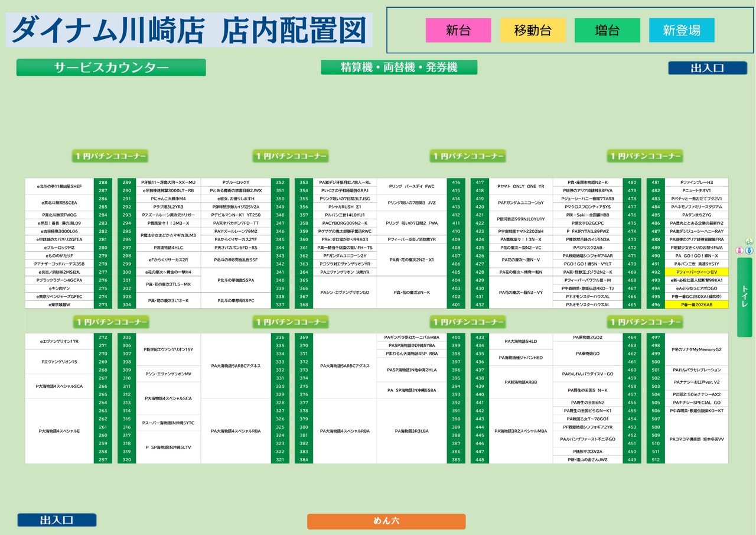Image resolution: width=756 pixels, height=535 pixels.
Task: Click the PAダンまち2YG cell
Action: (x=697, y=215)
